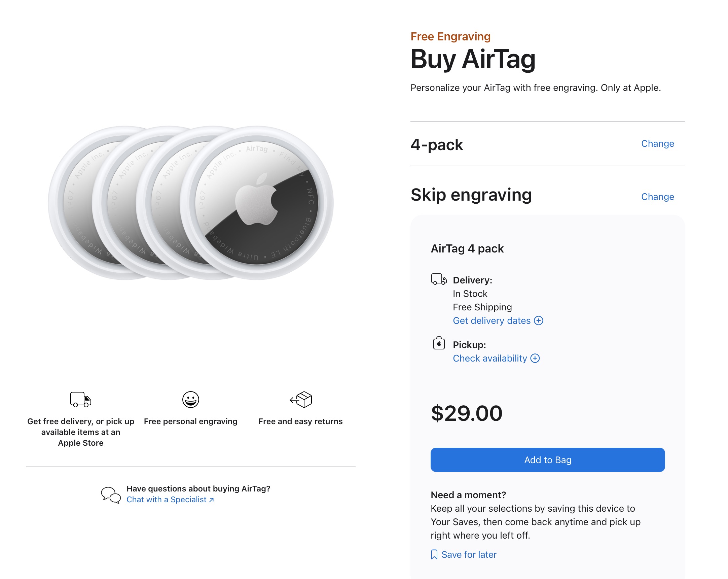Click the Buy AirTag heading
Viewport: 728px width, 579px height.
click(473, 59)
